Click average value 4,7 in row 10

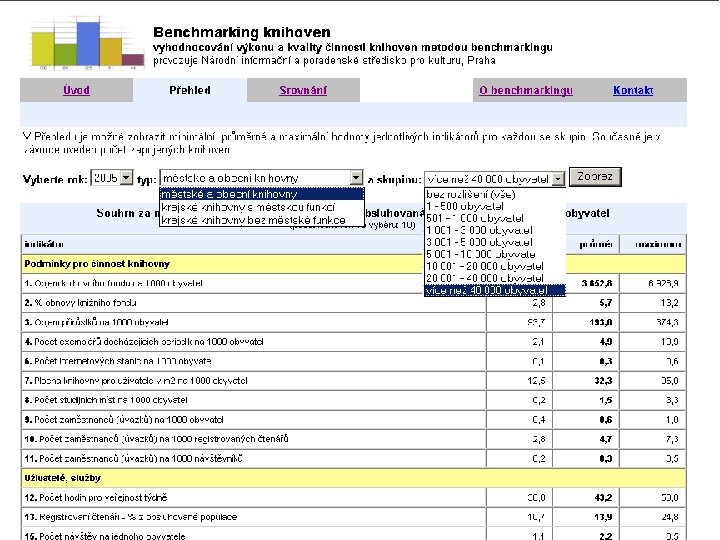[606, 439]
